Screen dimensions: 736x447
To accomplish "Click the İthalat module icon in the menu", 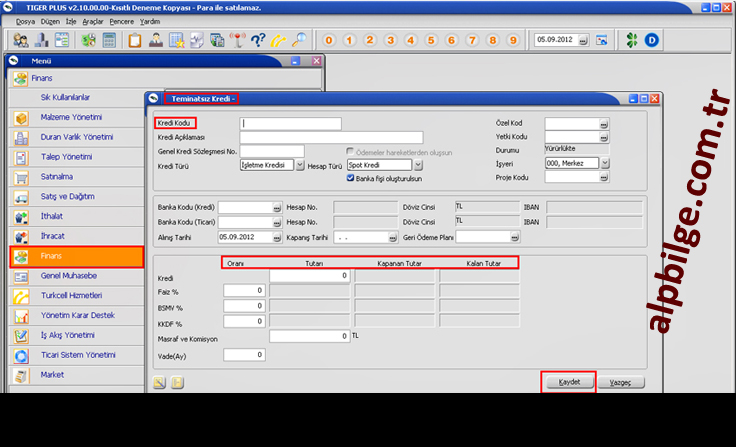I will pyautogui.click(x=21, y=216).
